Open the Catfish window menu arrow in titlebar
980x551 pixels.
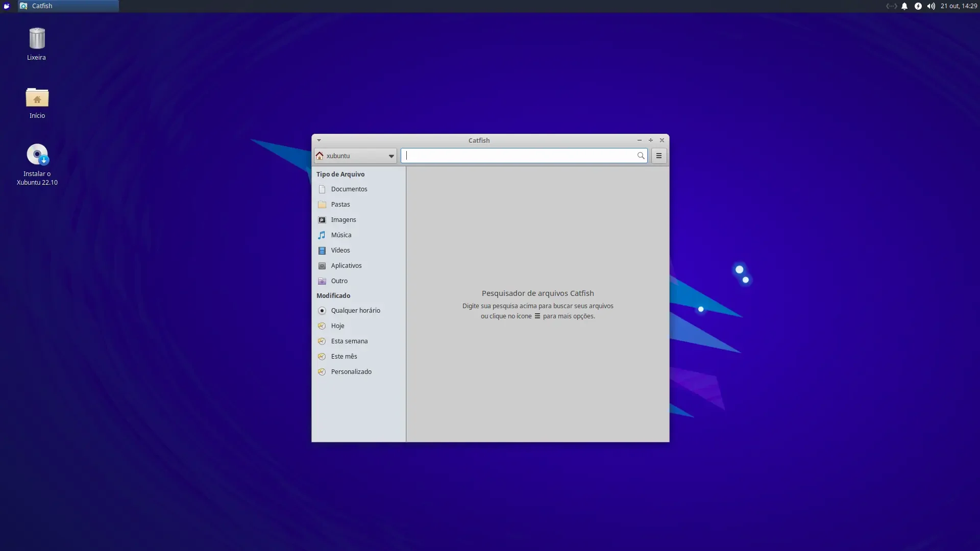pos(319,140)
